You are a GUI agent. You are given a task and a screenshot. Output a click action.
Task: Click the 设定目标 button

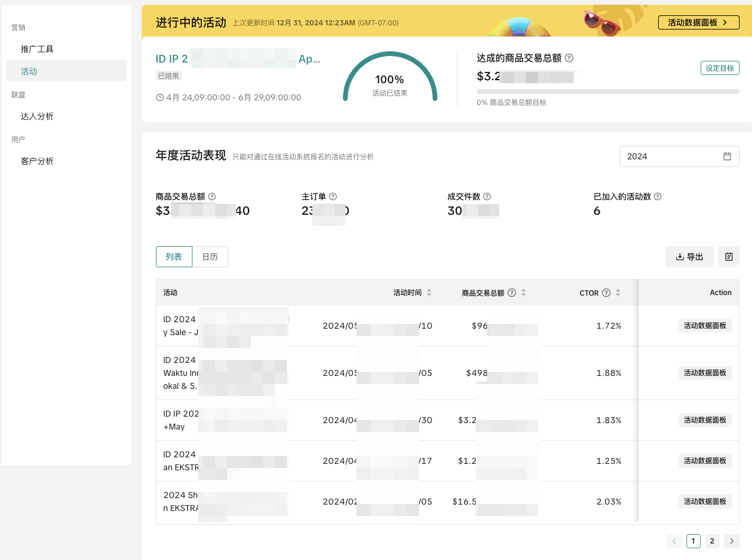click(x=720, y=68)
